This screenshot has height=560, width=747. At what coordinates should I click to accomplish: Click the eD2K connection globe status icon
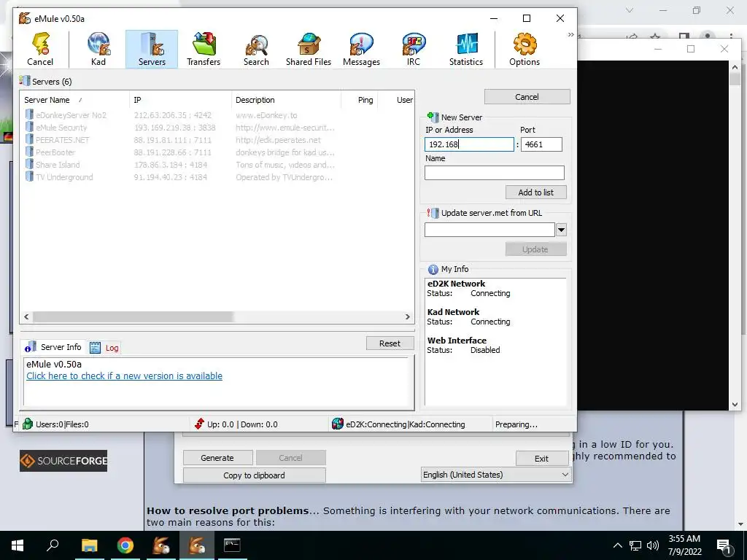coord(337,424)
